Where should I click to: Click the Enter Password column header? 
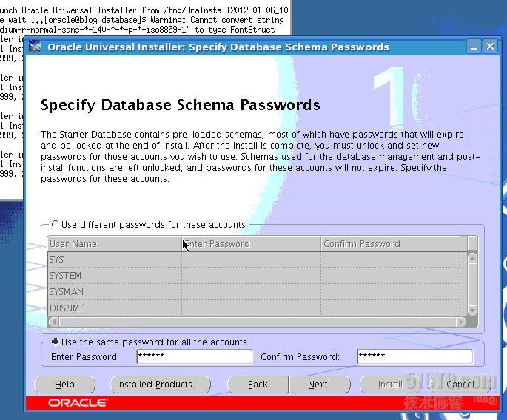pos(251,244)
